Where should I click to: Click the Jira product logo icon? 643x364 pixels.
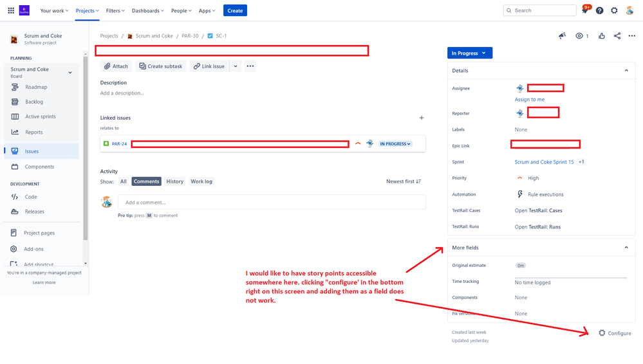tap(24, 10)
